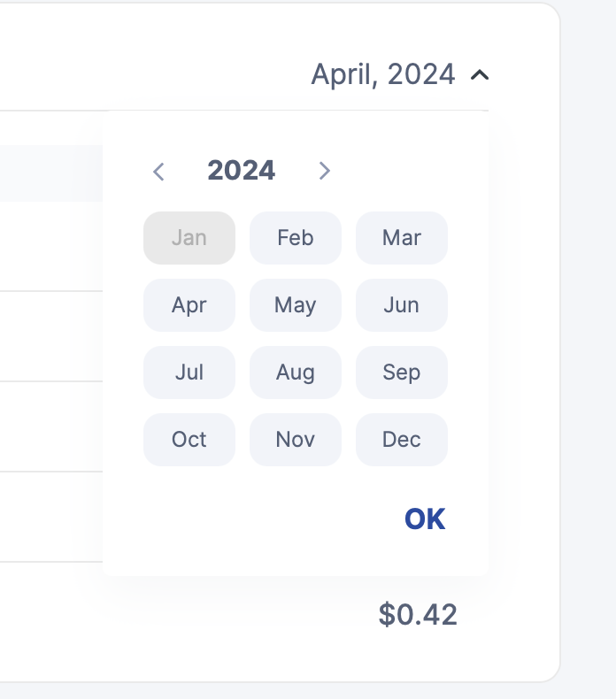Pick the Jun month button
Screen dimensions: 616x699
tap(402, 305)
